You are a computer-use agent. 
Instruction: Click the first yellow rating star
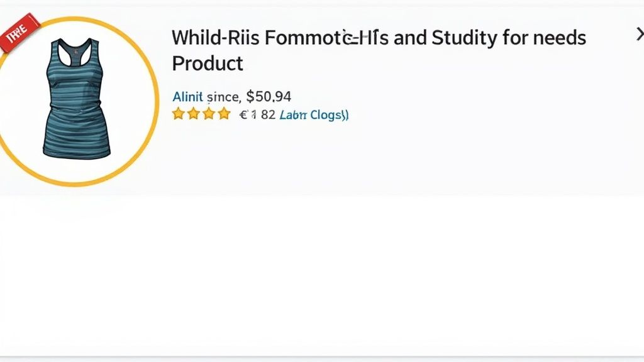(179, 114)
